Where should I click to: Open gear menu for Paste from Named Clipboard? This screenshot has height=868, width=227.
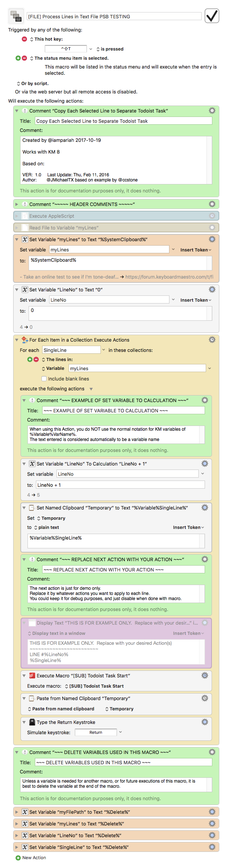[205, 698]
